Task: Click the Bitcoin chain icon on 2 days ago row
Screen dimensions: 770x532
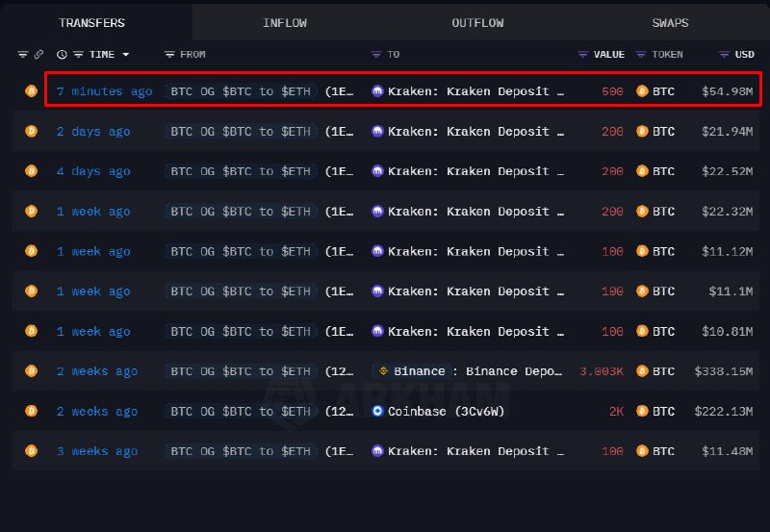Action: pyautogui.click(x=32, y=132)
